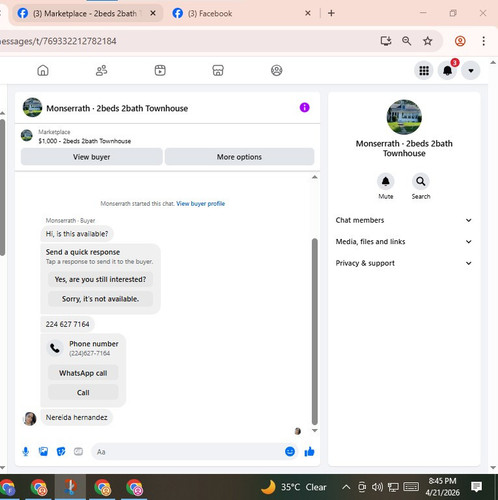Image resolution: width=498 pixels, height=500 pixels.
Task: Open the weather widget 35°C Clear
Action: (x=293, y=487)
